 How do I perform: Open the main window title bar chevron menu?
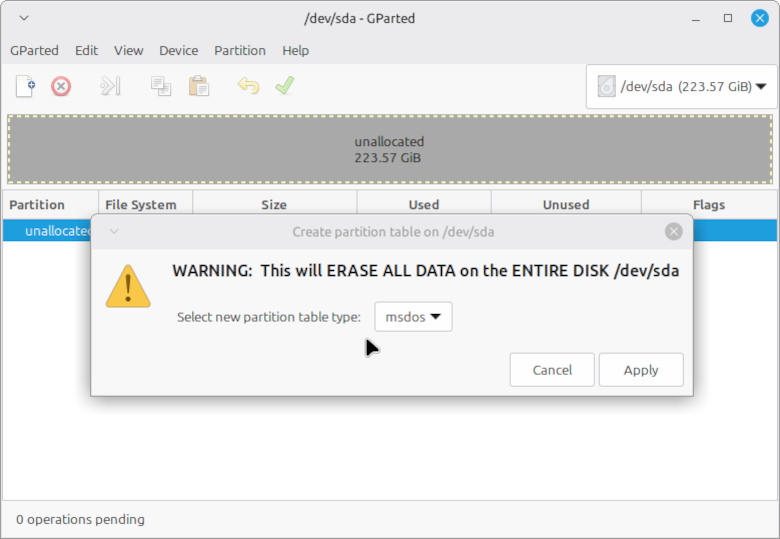[x=24, y=18]
